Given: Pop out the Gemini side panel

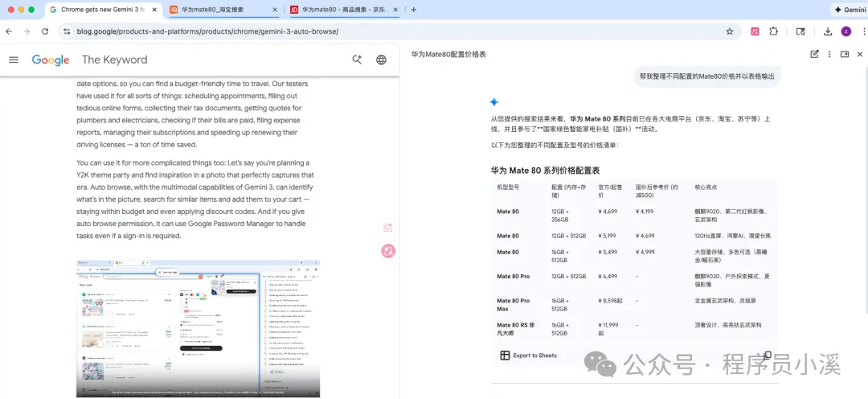Looking at the screenshot, I should click(845, 55).
